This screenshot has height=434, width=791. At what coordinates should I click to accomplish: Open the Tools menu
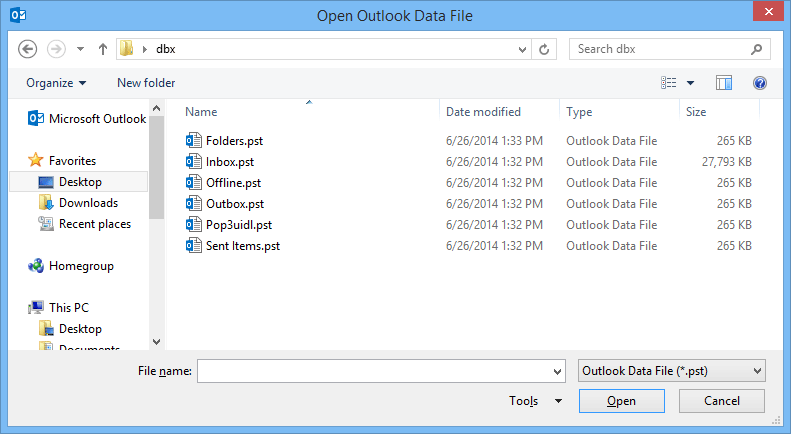(x=523, y=401)
